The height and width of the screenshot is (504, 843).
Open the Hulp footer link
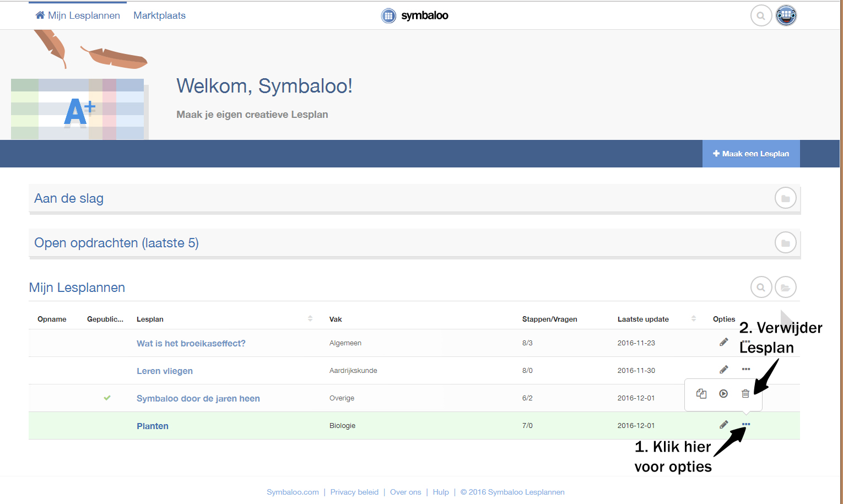(441, 492)
